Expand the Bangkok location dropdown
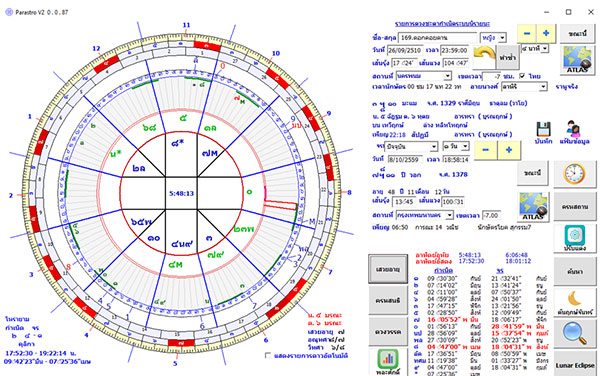Screen dimensions: 600x376 (x=424, y=215)
